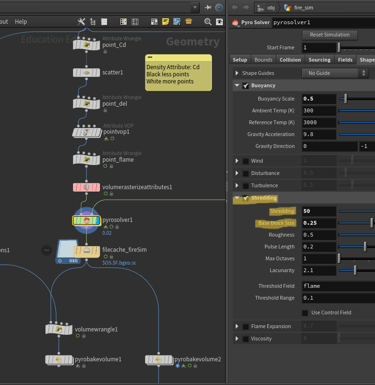Expand the Flame Expansion section arrow

[237, 326]
